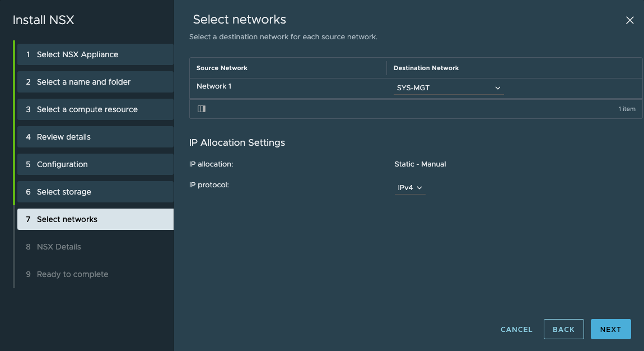Select step 7 Select networks
The width and height of the screenshot is (644, 351).
[95, 219]
